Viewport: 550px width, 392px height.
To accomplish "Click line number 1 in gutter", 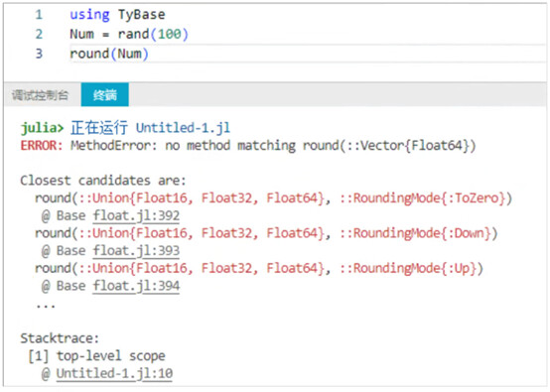I will tap(39, 15).
